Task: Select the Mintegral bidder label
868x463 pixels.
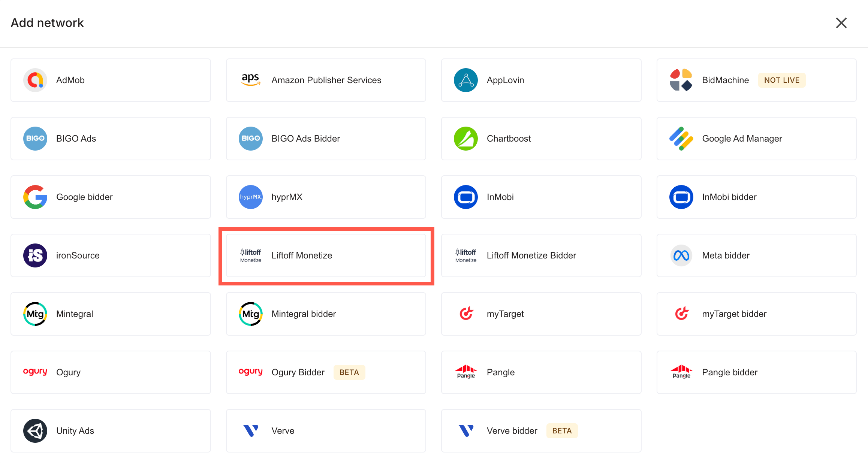Action: point(304,314)
